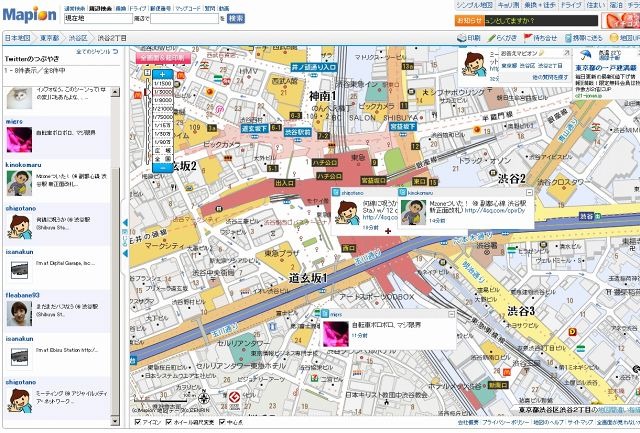
Task: Click the 地図URL yellow icon
Action: click(x=613, y=38)
